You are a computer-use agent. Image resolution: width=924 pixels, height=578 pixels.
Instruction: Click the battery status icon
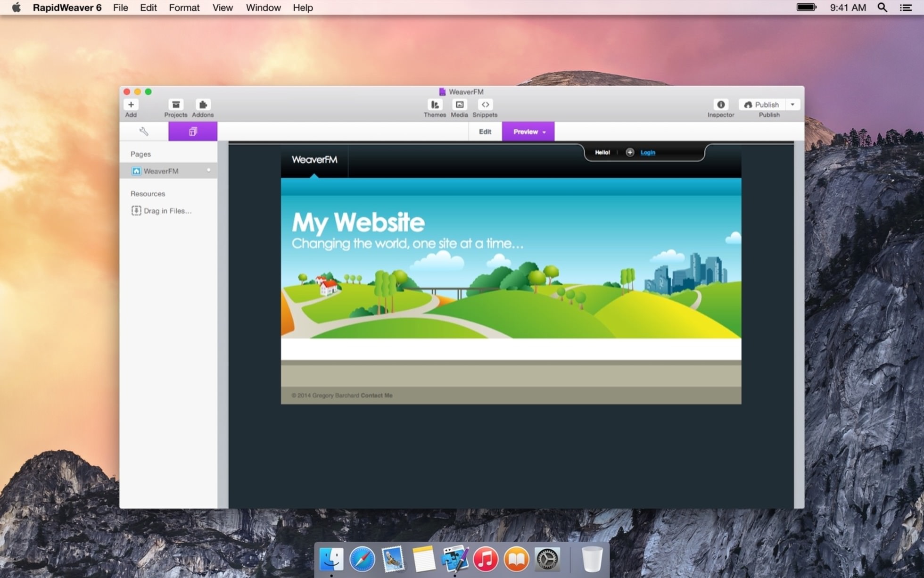tap(806, 7)
